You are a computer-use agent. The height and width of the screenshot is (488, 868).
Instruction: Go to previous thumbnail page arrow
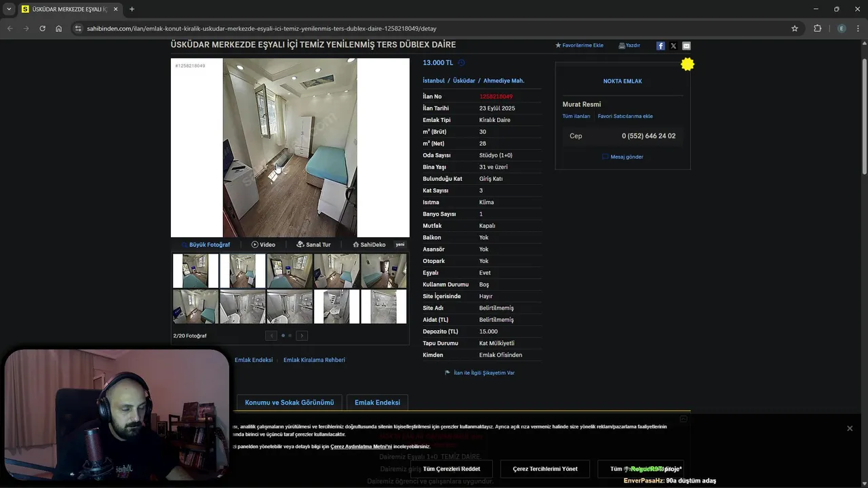click(271, 335)
